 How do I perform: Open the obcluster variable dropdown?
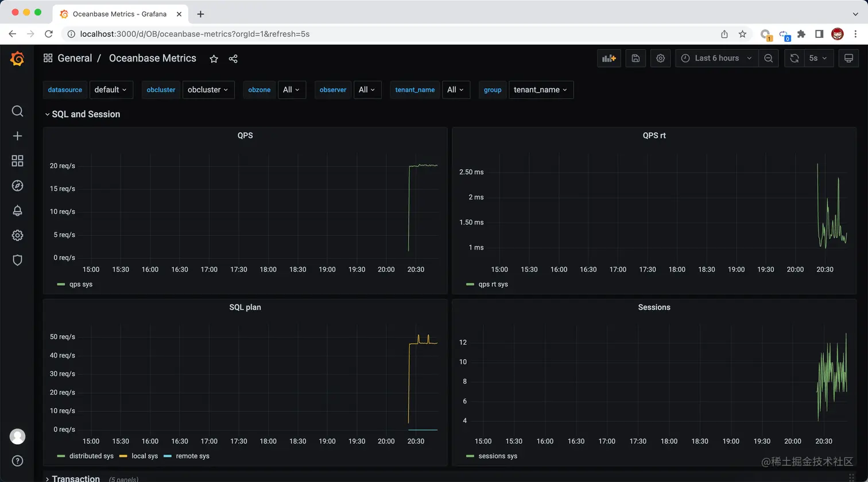pos(208,90)
